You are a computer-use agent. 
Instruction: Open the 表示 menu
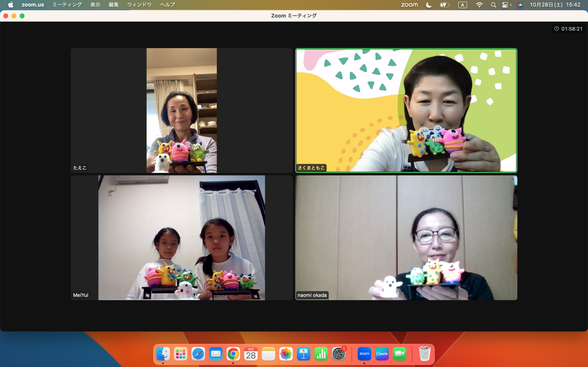tap(95, 5)
